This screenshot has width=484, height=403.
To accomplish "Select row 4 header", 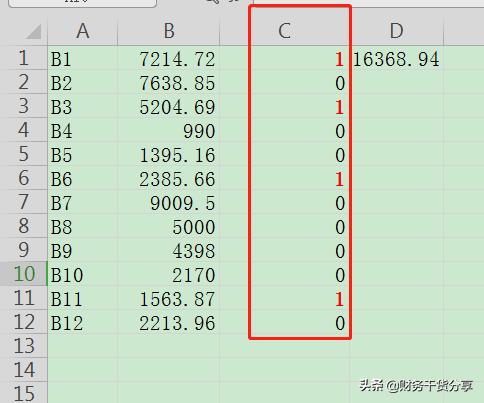I will [x=24, y=130].
